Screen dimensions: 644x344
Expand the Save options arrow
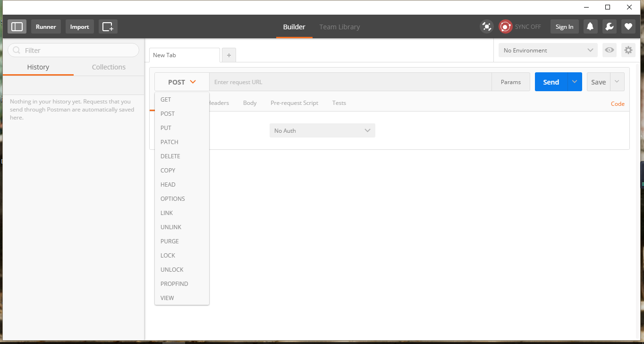point(617,82)
